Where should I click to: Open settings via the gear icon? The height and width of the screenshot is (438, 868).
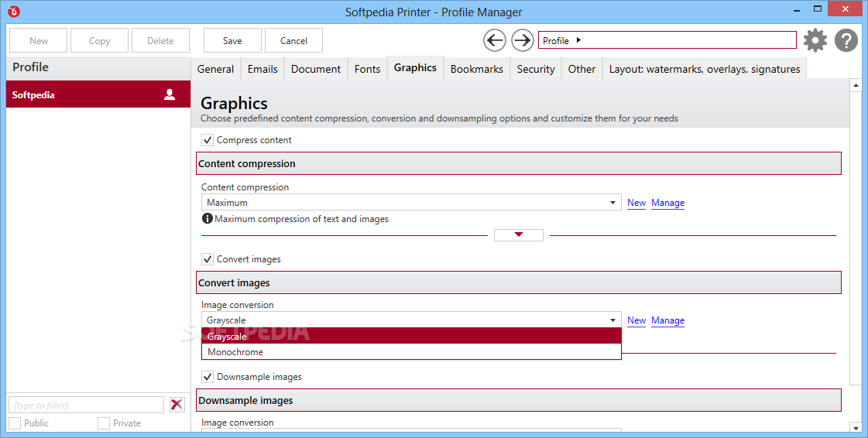pos(815,40)
